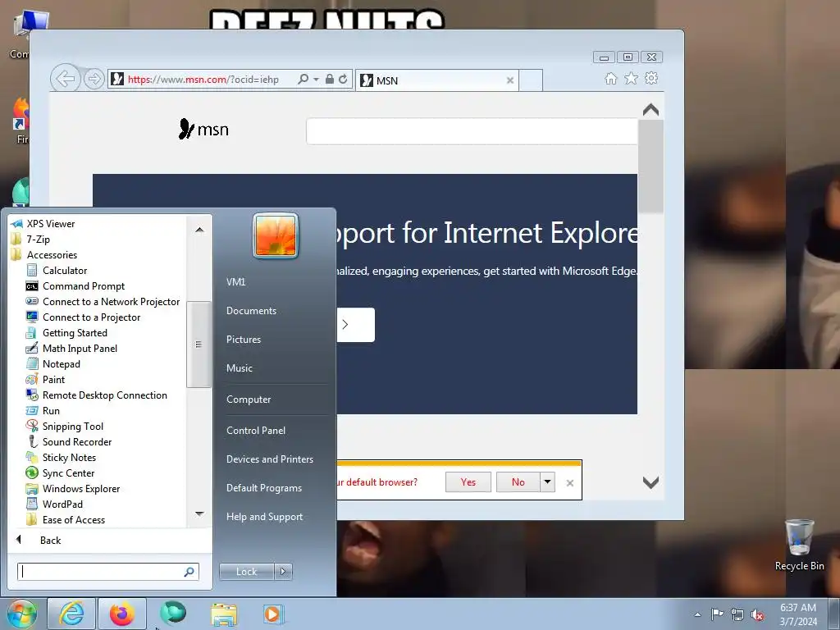The image size is (840, 630).
Task: Open Devices and Printers
Action: click(269, 459)
